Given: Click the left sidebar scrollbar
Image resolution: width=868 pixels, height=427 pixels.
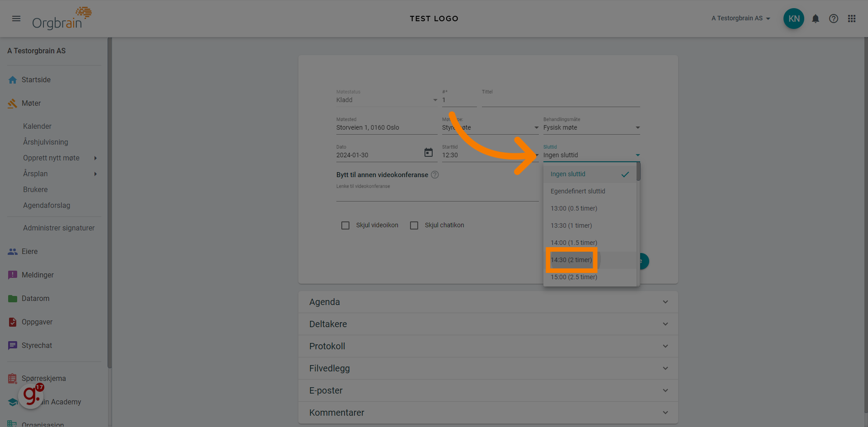Looking at the screenshot, I should (x=109, y=203).
